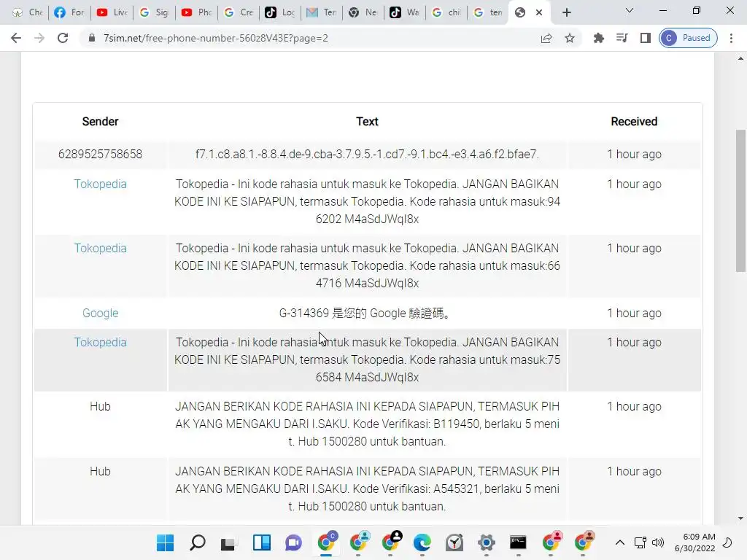Open Tokopedia sender link for code 66 4716
The height and width of the screenshot is (560, 747).
tap(100, 249)
